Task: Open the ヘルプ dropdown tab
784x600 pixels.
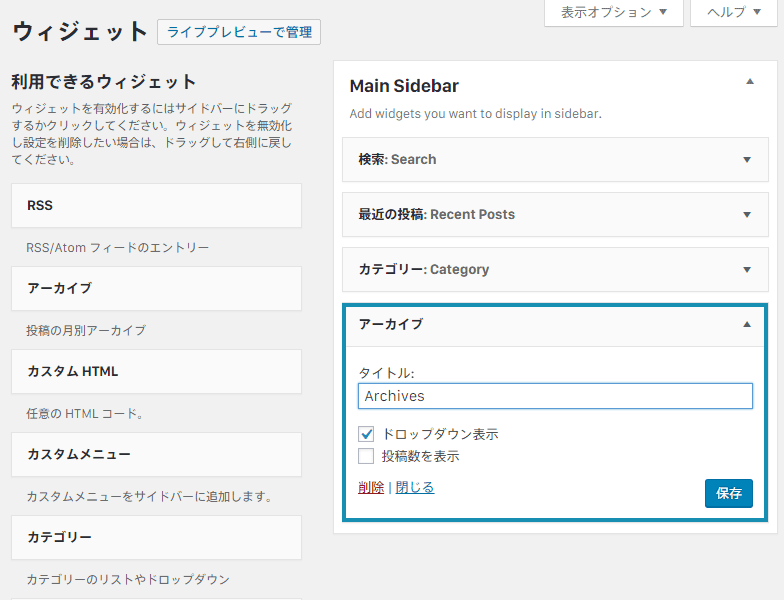Action: 734,12
